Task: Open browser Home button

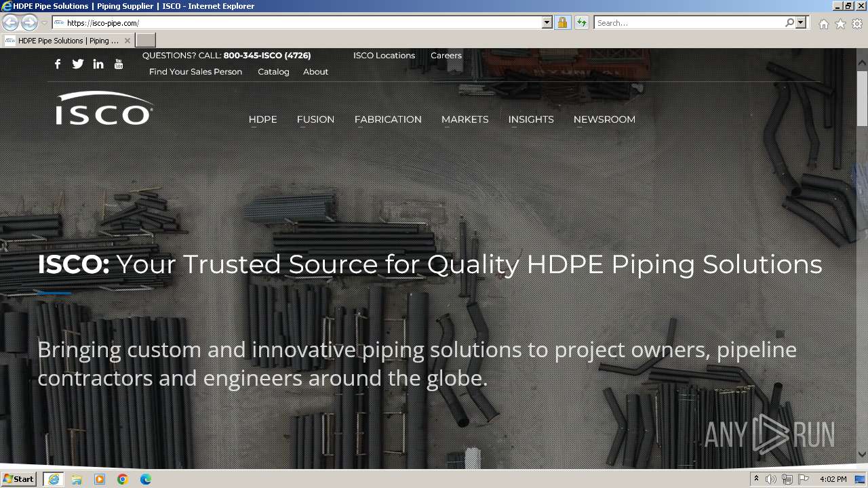Action: [x=823, y=24]
